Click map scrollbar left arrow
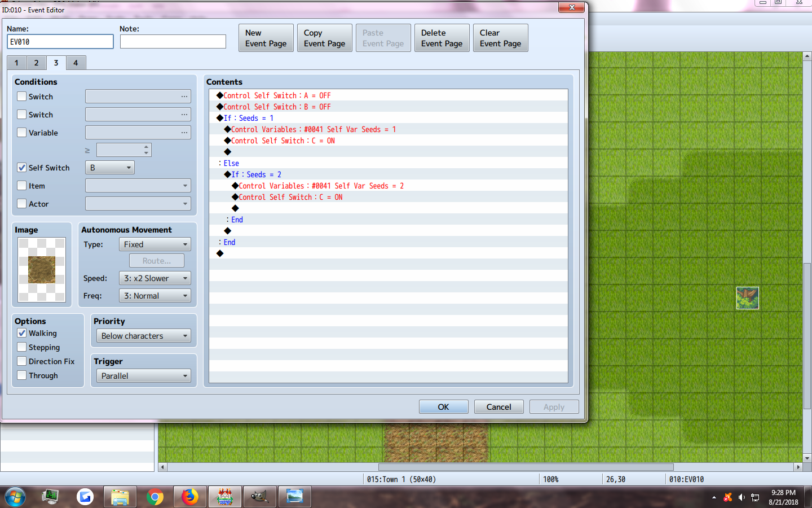Image resolution: width=812 pixels, height=508 pixels. [163, 467]
